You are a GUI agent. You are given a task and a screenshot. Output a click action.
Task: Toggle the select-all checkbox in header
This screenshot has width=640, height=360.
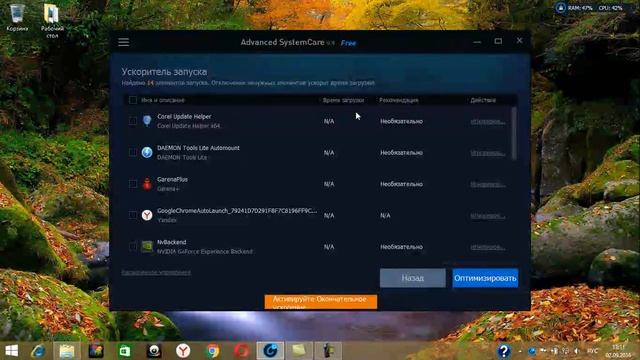(x=133, y=100)
